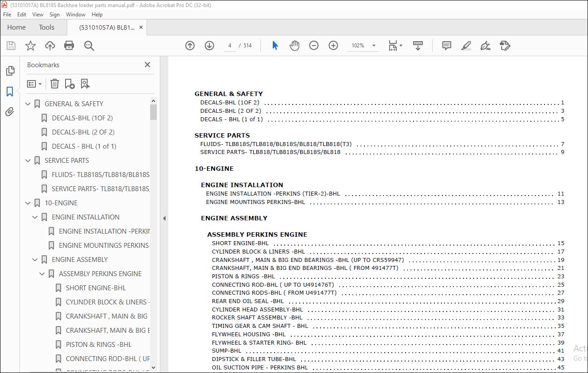This screenshot has height=373, width=588.
Task: Open TIMING GEAR & CAM SHAFT entry
Action: (x=260, y=326)
